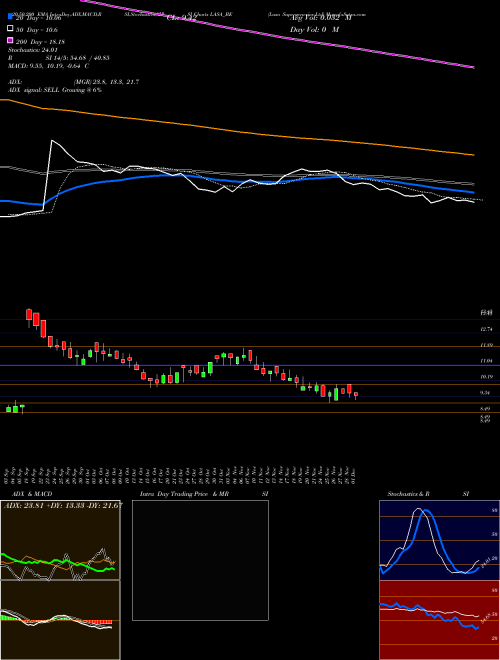Click the MACD values line in the legend
Screen dimensions: 500x660
pos(48,66)
